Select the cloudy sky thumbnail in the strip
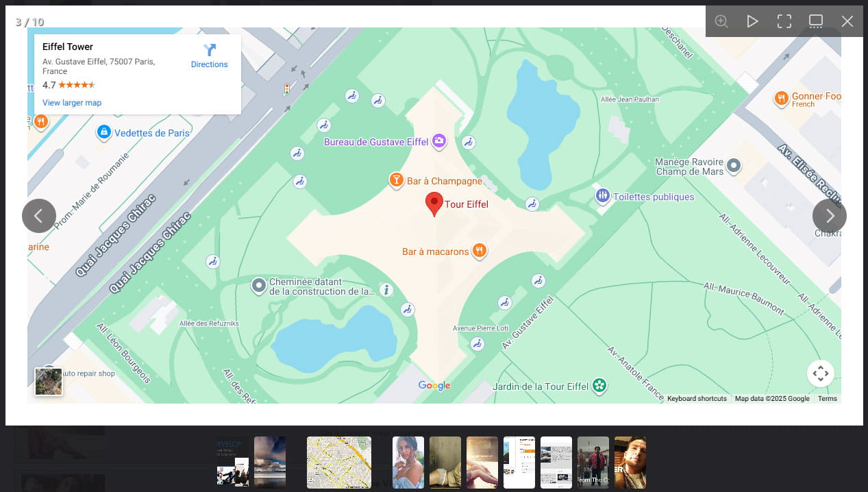This screenshot has width=868, height=492. click(270, 462)
